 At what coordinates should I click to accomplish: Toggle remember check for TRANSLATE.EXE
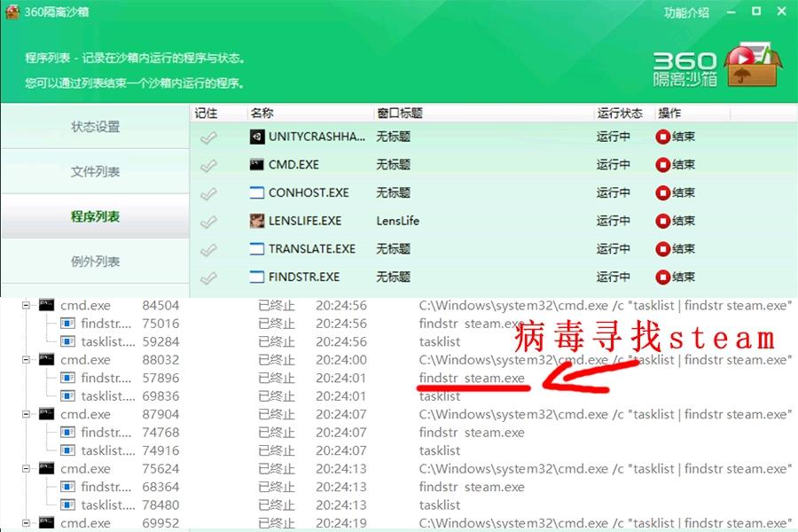coord(208,249)
